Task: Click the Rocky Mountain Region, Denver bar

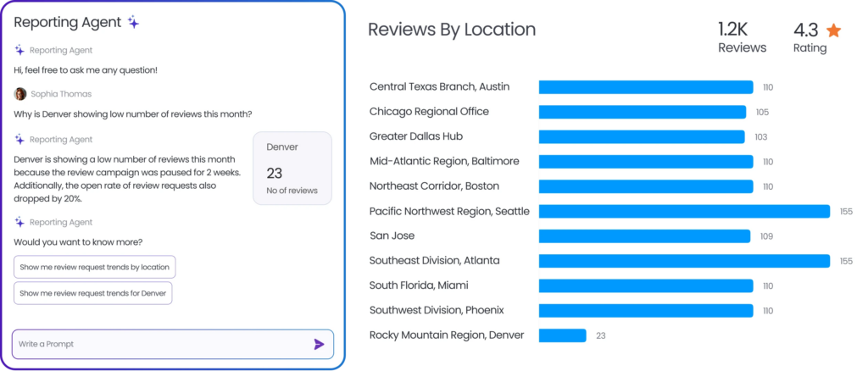Action: pos(562,335)
